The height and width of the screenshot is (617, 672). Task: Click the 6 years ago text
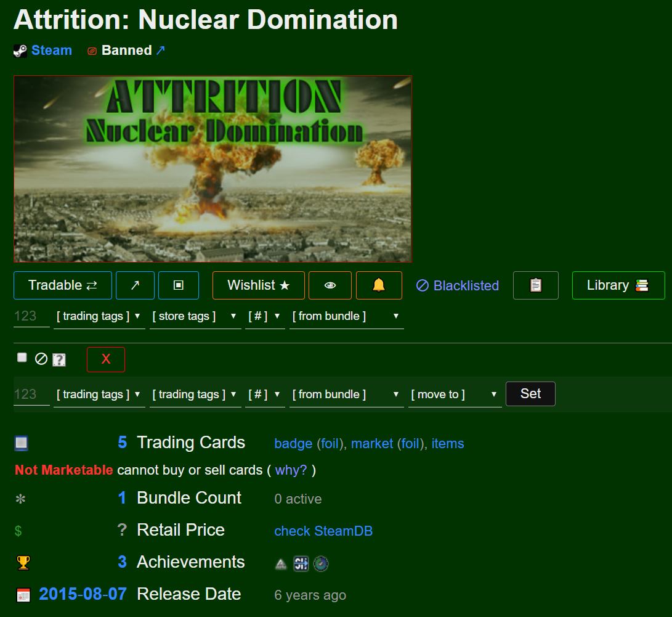pos(310,595)
